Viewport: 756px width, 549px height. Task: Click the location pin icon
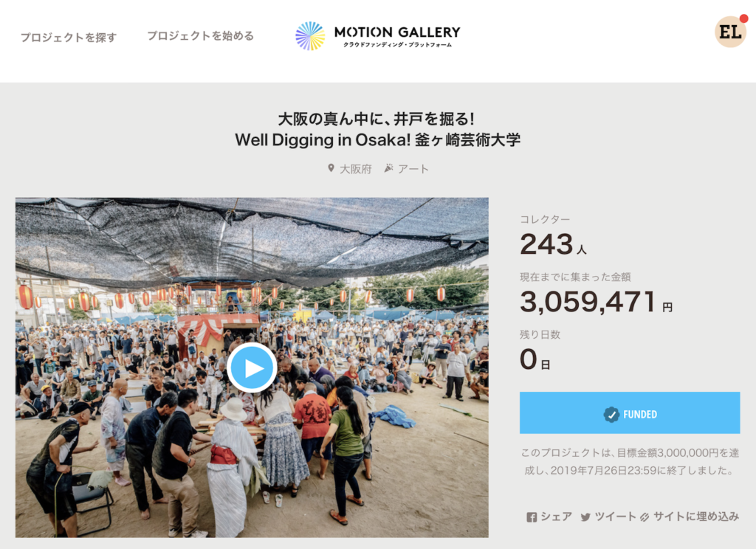tap(331, 168)
